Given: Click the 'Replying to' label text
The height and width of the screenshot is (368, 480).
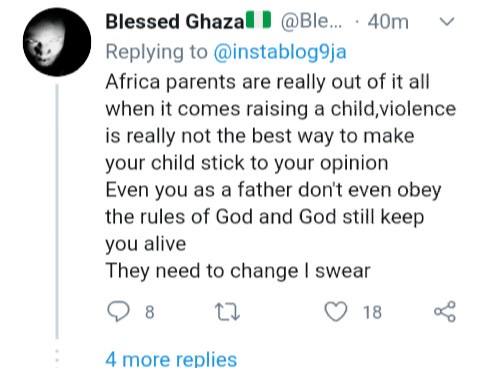Looking at the screenshot, I should (156, 52).
